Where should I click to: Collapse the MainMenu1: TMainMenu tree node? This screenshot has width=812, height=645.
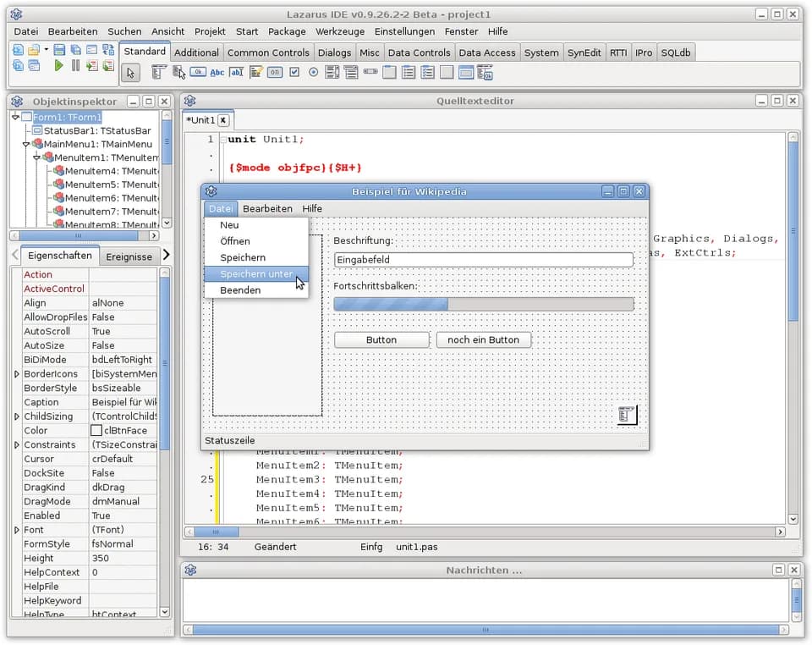(26, 144)
